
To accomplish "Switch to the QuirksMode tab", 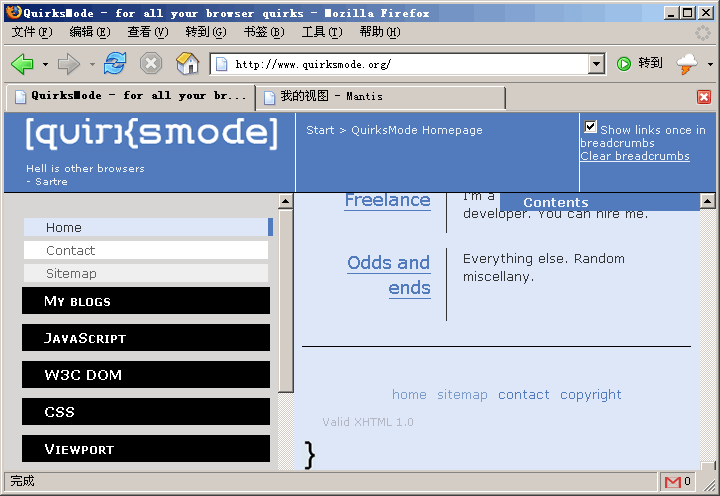I will coord(130,96).
